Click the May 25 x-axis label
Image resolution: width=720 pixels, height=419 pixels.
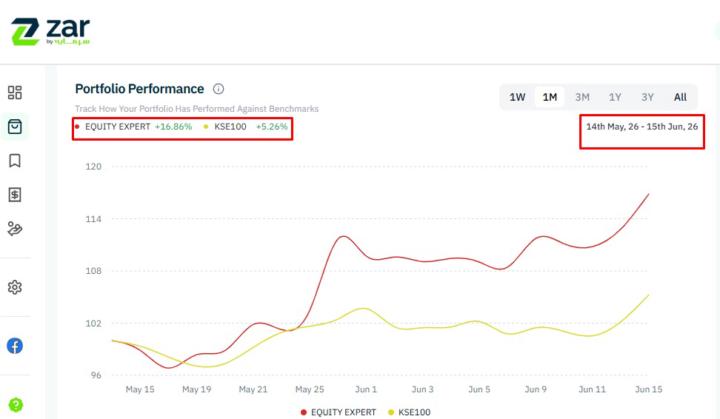click(x=309, y=389)
